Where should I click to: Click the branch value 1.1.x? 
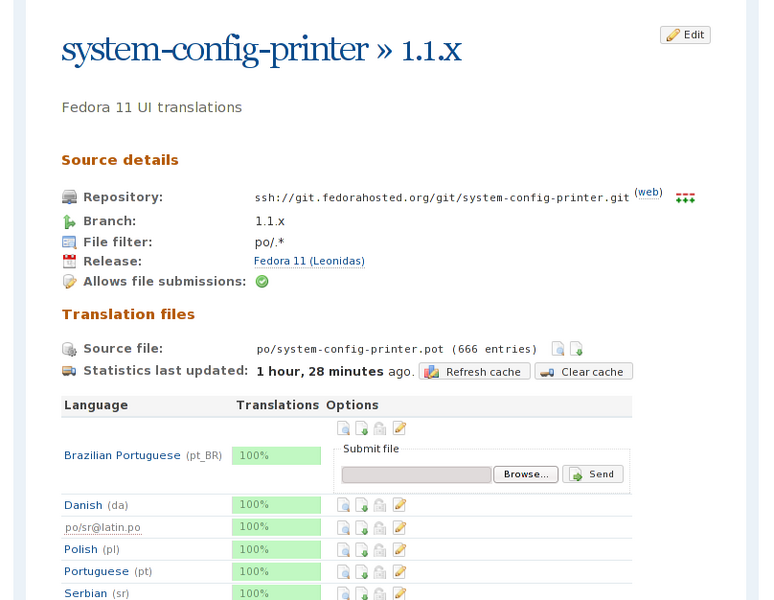(x=270, y=221)
